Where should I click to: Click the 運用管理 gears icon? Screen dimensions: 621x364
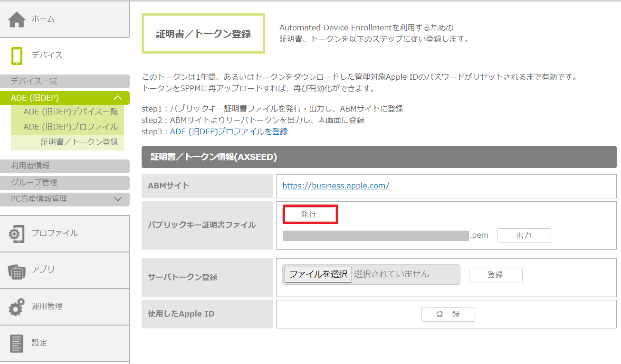click(x=17, y=307)
